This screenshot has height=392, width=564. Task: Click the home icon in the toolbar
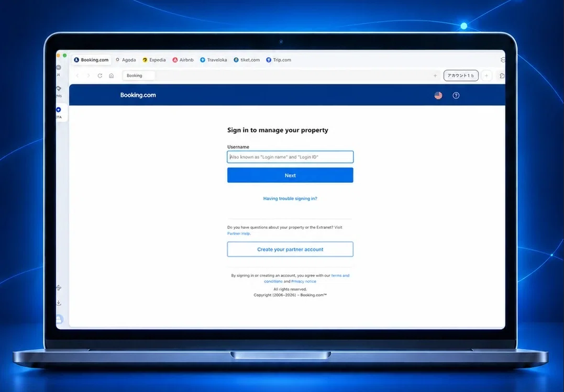[112, 75]
